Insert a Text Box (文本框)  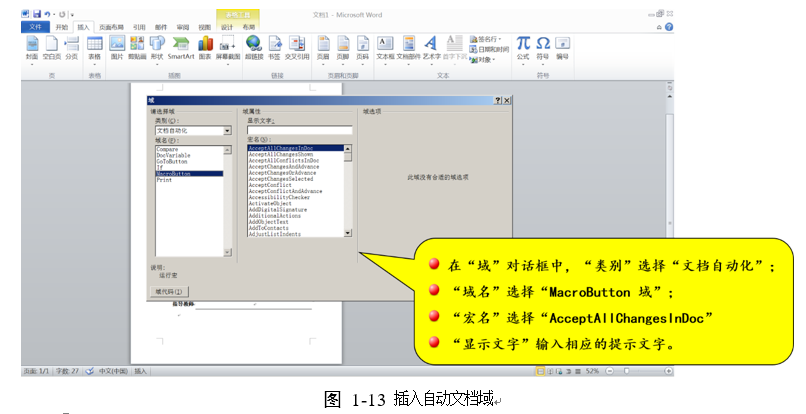click(x=385, y=49)
